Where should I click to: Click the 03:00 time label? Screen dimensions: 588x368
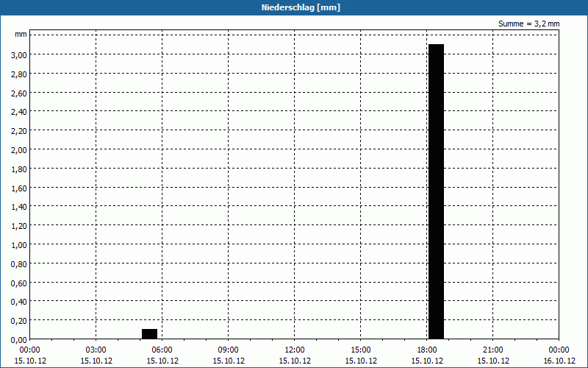point(96,350)
